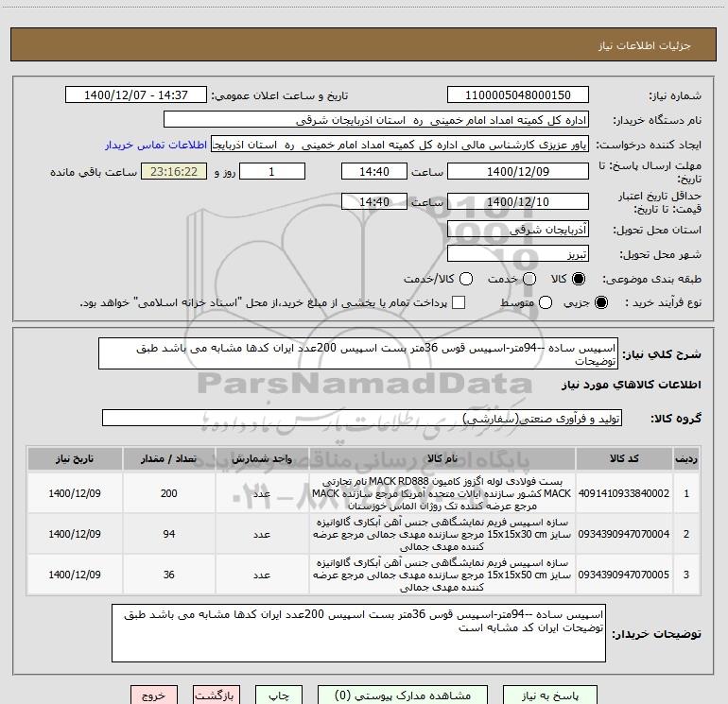Click the price validity time 14:40 field
728x704 pixels.
374,201
